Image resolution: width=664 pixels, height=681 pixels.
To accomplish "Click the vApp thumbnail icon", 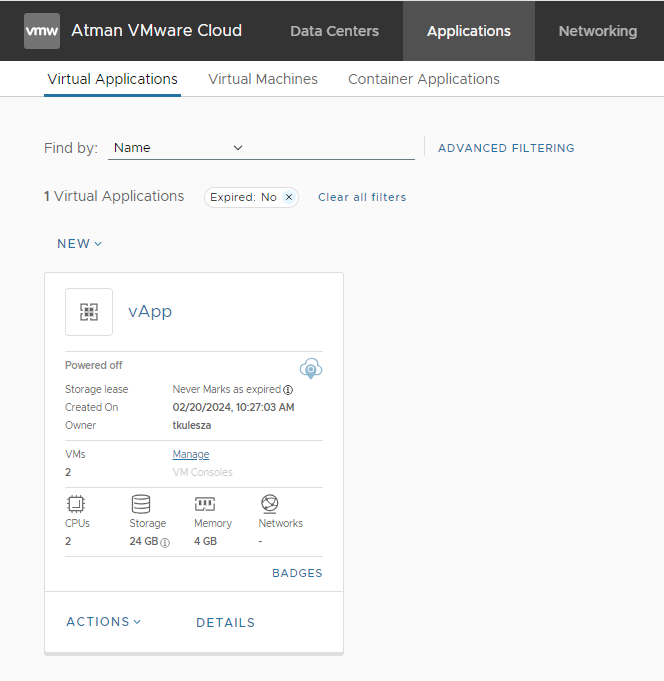I will click(89, 312).
